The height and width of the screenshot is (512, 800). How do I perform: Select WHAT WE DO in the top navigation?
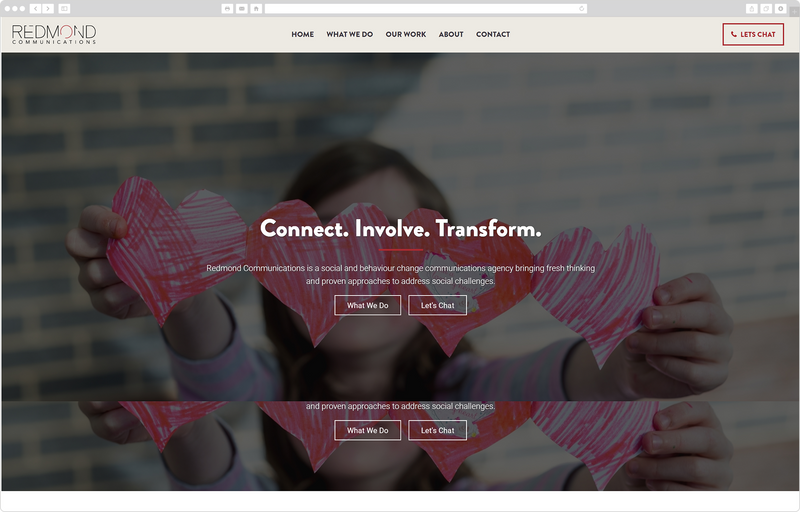[x=349, y=34]
